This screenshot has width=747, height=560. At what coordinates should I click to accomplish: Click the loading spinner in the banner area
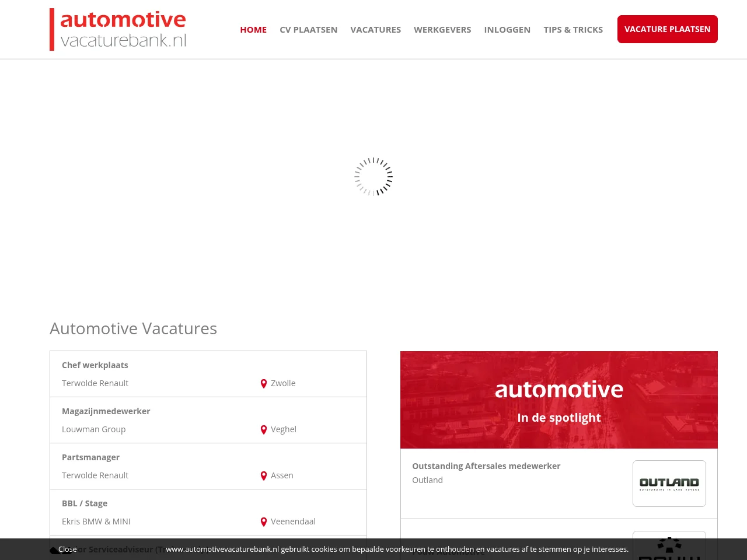tap(373, 176)
